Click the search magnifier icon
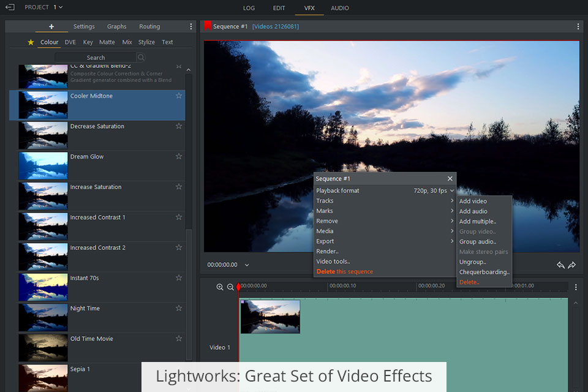Viewport: 588px width, 392px height. click(141, 58)
